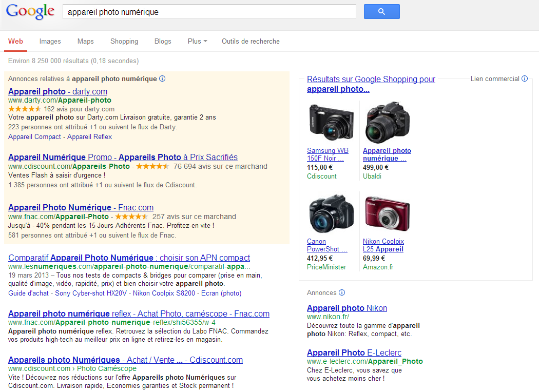Open the 'Appareil Photo E-Leclerc' ad
The width and height of the screenshot is (539, 392).
pyautogui.click(x=354, y=352)
